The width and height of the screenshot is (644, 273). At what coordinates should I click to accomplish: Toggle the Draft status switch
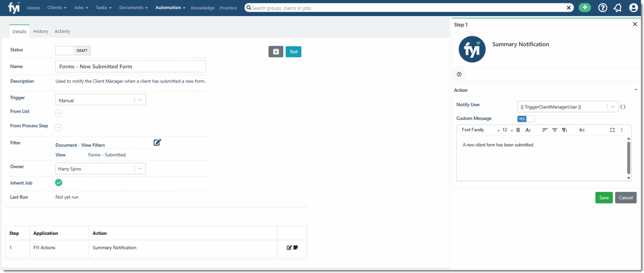73,51
